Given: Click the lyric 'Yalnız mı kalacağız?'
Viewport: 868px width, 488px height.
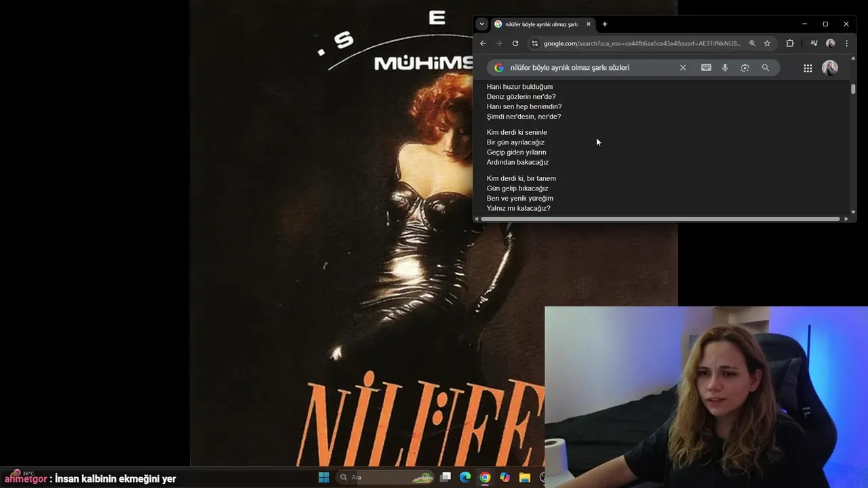Looking at the screenshot, I should tap(519, 209).
